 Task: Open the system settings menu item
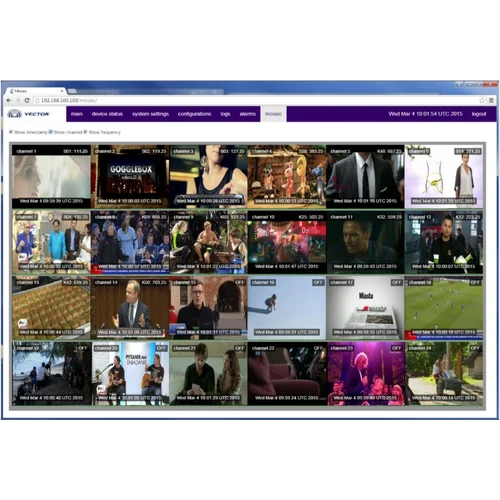(150, 114)
